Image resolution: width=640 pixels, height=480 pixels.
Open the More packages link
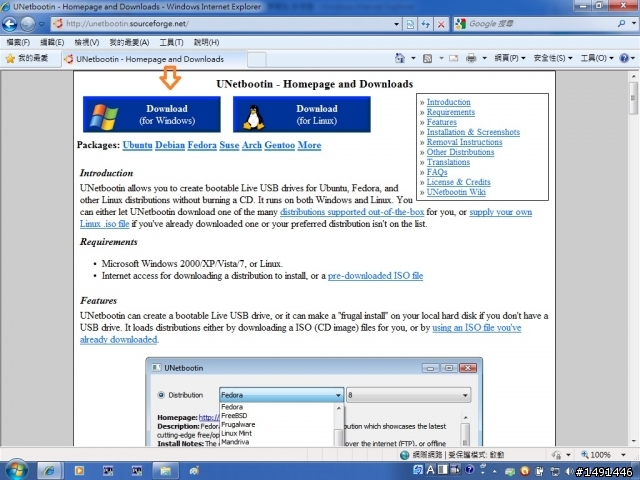(309, 145)
